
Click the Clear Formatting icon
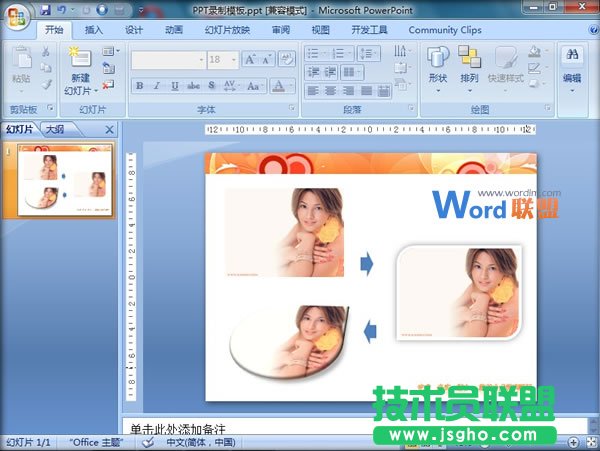pyautogui.click(x=287, y=59)
